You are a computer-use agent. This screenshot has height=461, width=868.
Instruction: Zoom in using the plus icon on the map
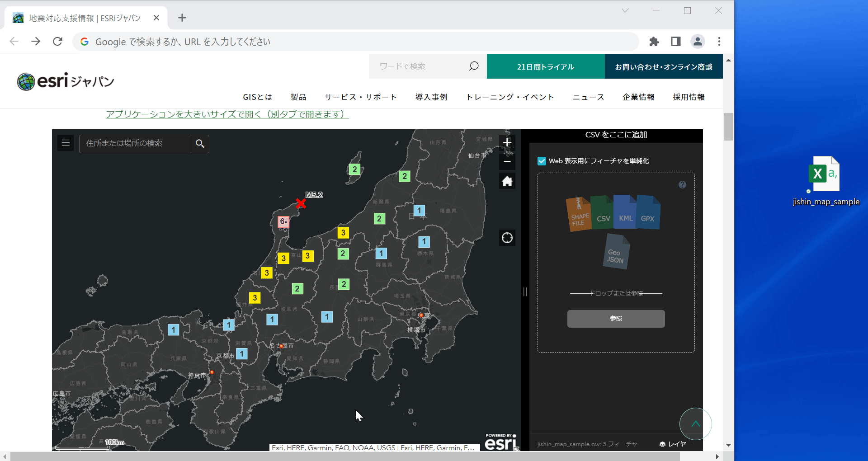pyautogui.click(x=507, y=142)
